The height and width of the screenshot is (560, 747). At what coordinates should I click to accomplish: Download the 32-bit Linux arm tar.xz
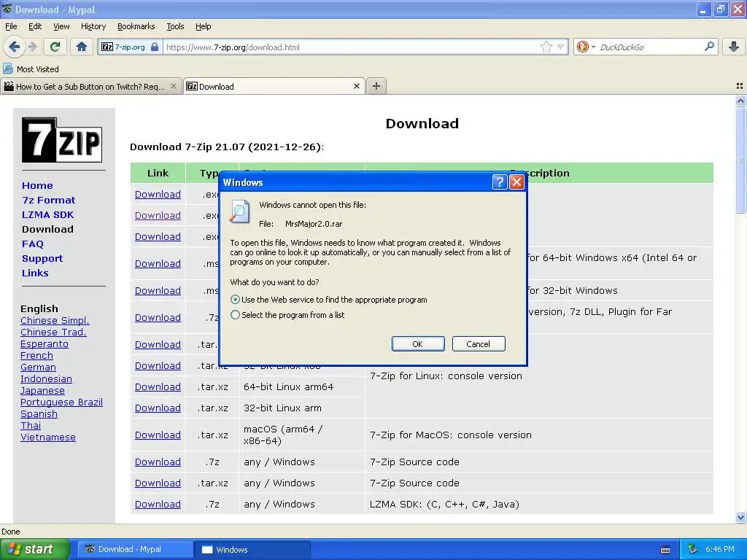coord(158,408)
